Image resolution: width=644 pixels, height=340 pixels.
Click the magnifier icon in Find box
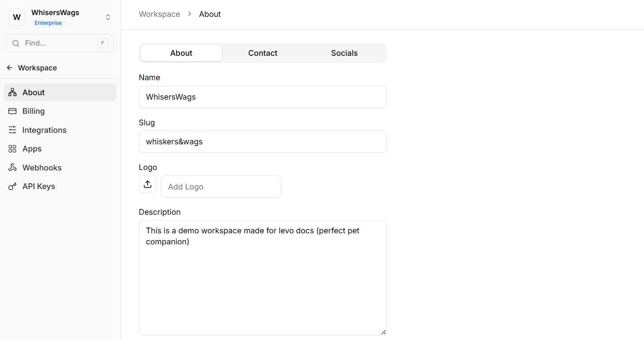pyautogui.click(x=16, y=43)
